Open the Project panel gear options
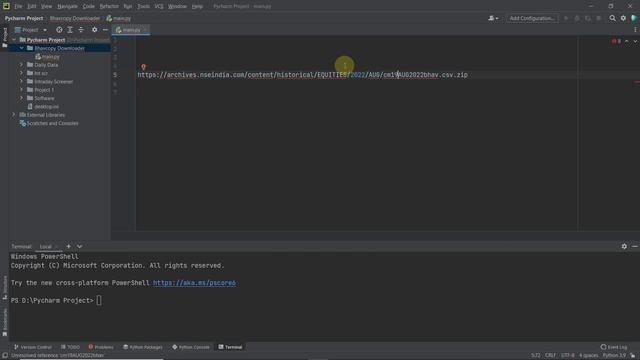Image resolution: width=640 pixels, height=360 pixels. (x=94, y=30)
